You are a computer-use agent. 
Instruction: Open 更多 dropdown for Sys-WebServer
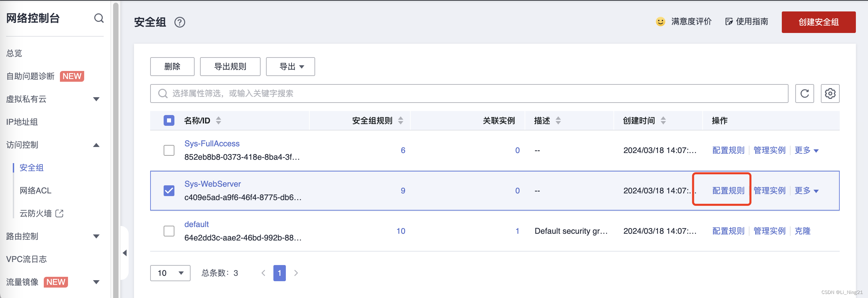[806, 191]
